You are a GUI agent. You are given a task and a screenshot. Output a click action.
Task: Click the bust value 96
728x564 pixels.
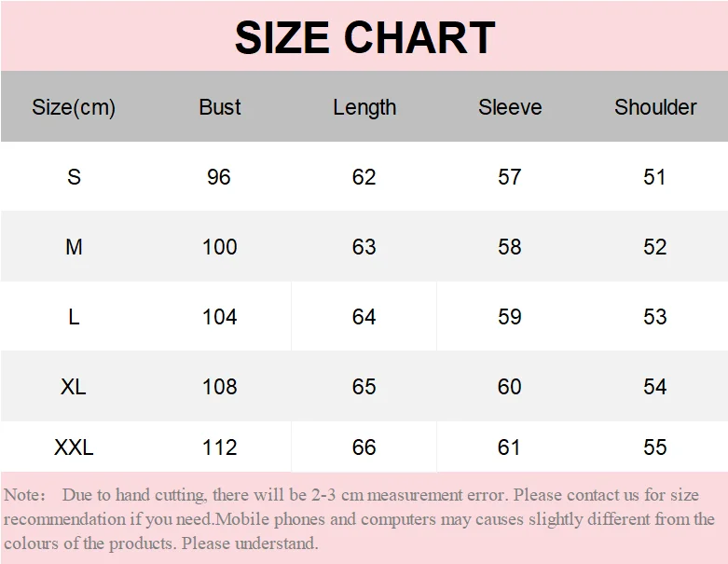(219, 177)
